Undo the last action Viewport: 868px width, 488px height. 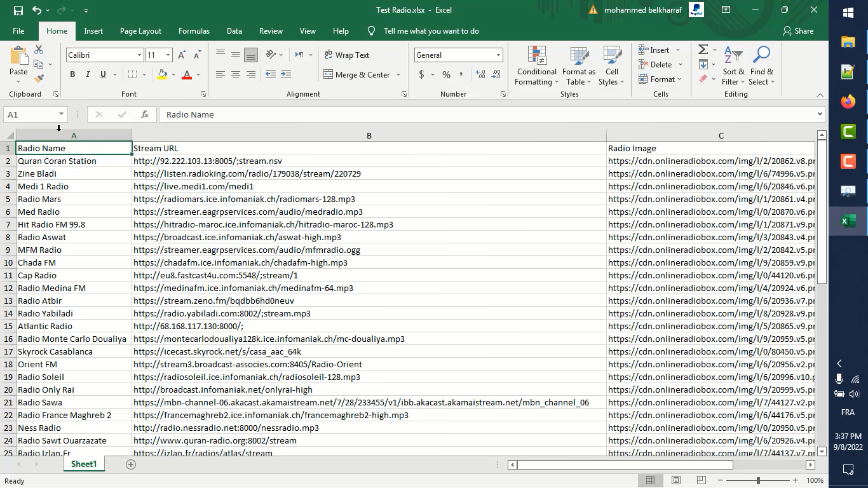pos(37,10)
